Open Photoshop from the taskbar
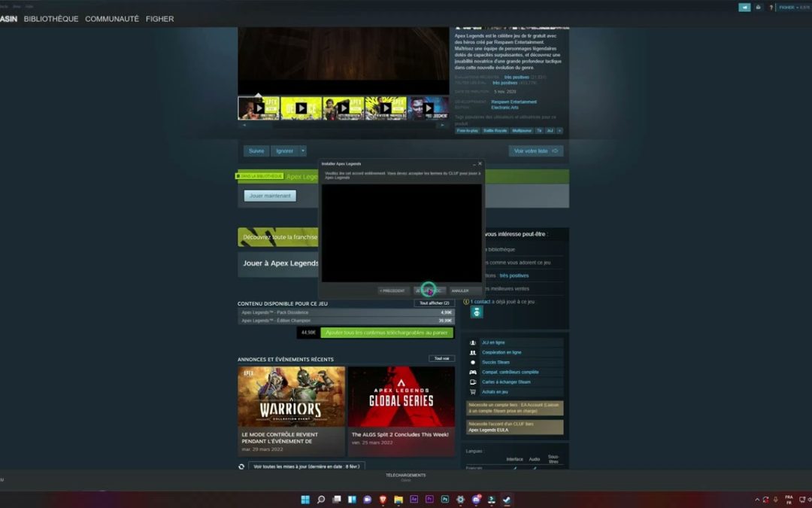Viewport: 812px width, 508px height. [445, 500]
